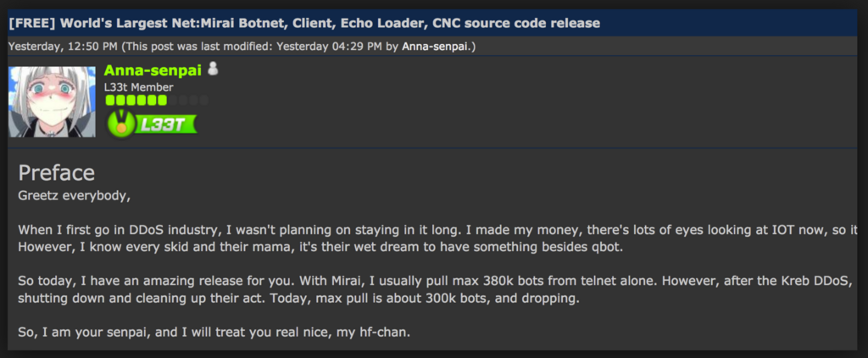Click the last grey reputation pip

click(203, 100)
